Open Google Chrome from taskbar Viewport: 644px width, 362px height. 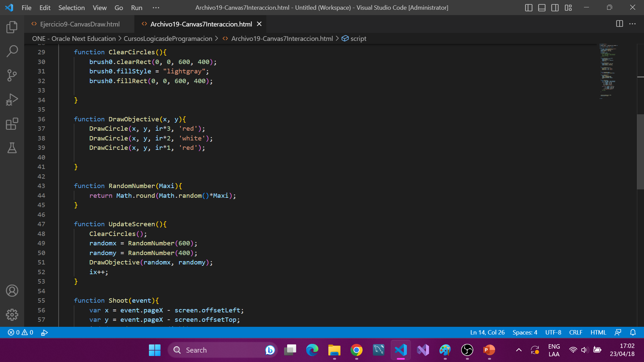pyautogui.click(x=357, y=350)
